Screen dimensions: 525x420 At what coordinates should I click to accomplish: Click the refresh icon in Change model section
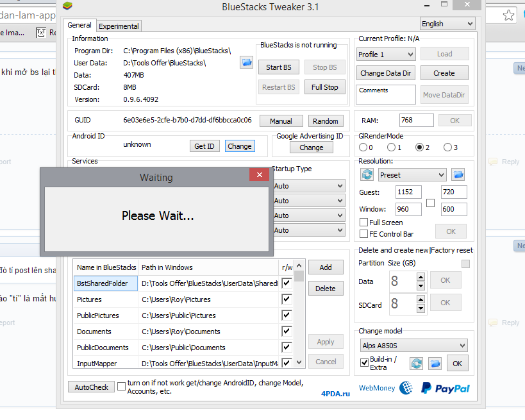417,364
